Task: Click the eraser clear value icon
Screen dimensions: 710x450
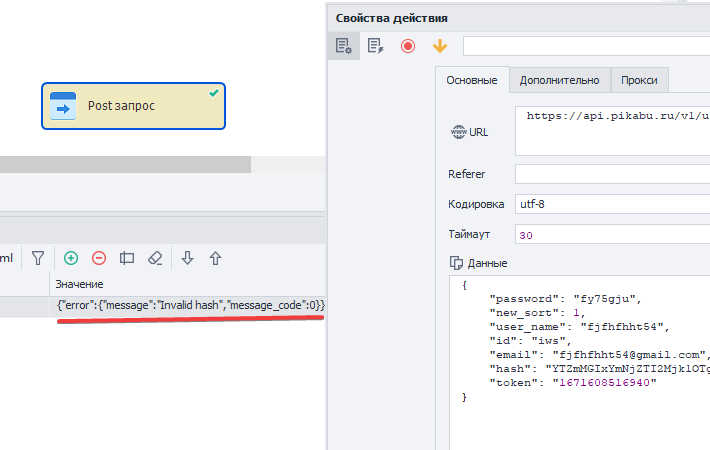Action: point(155,258)
